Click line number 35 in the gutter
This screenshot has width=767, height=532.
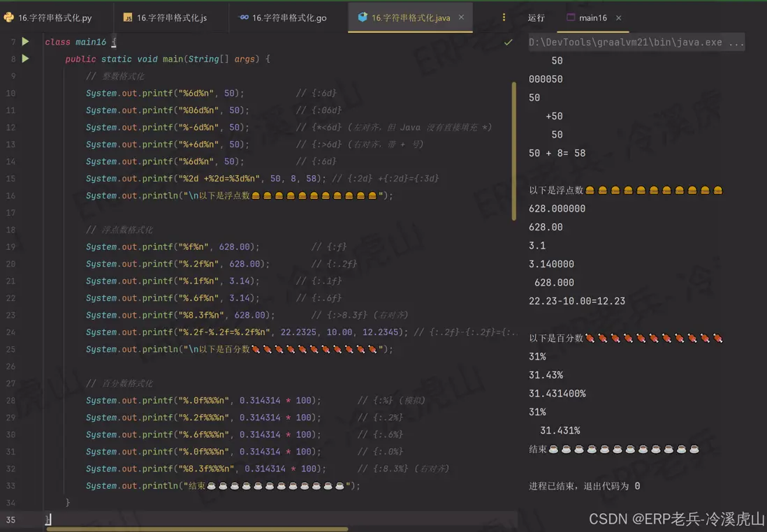coord(10,519)
